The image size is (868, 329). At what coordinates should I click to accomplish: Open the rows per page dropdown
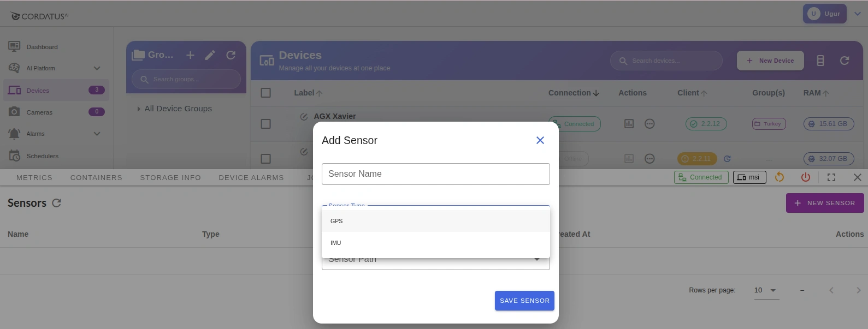coord(765,290)
